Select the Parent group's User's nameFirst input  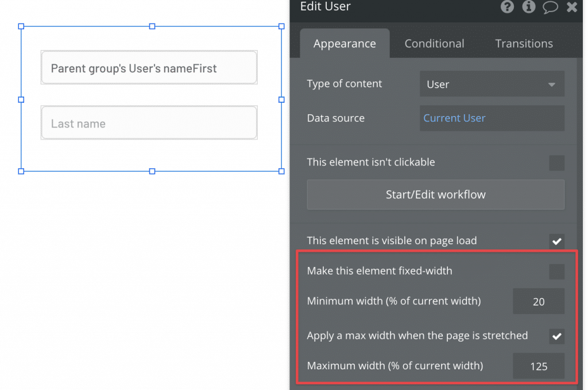coord(149,67)
